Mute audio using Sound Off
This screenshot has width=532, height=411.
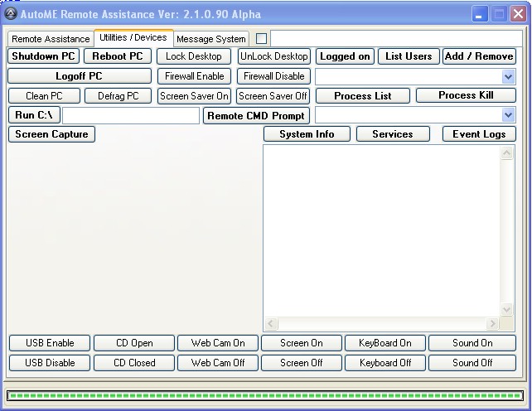pyautogui.click(x=472, y=363)
